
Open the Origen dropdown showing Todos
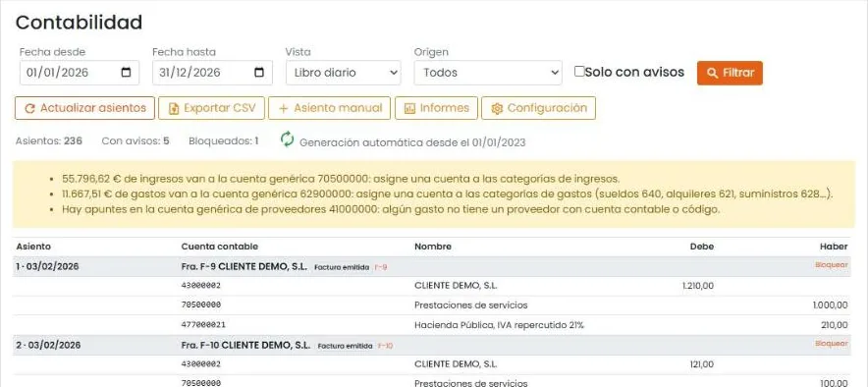tap(488, 73)
